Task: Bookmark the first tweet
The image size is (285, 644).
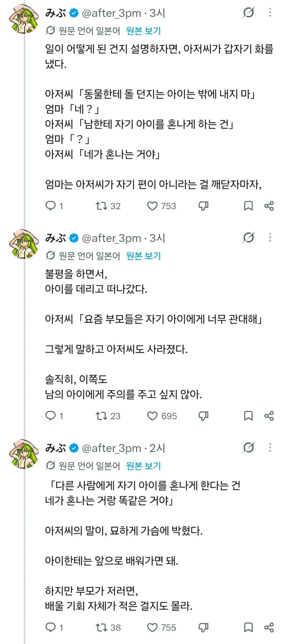Action: (x=248, y=206)
